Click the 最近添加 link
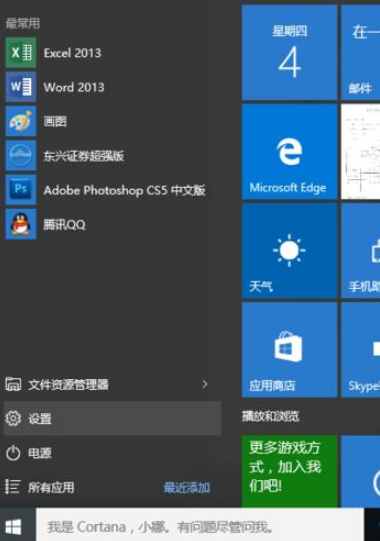Viewport: 380px width, 541px height. (x=187, y=488)
